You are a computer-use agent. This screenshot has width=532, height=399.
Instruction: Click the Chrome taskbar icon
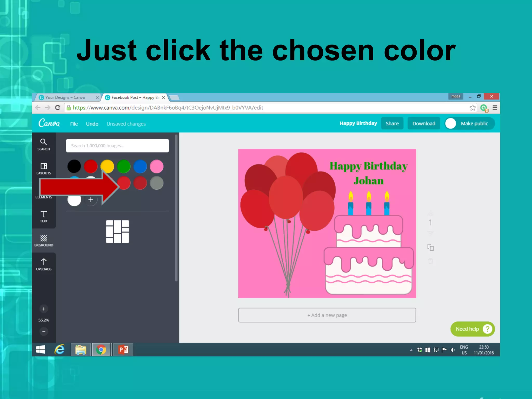tap(101, 350)
